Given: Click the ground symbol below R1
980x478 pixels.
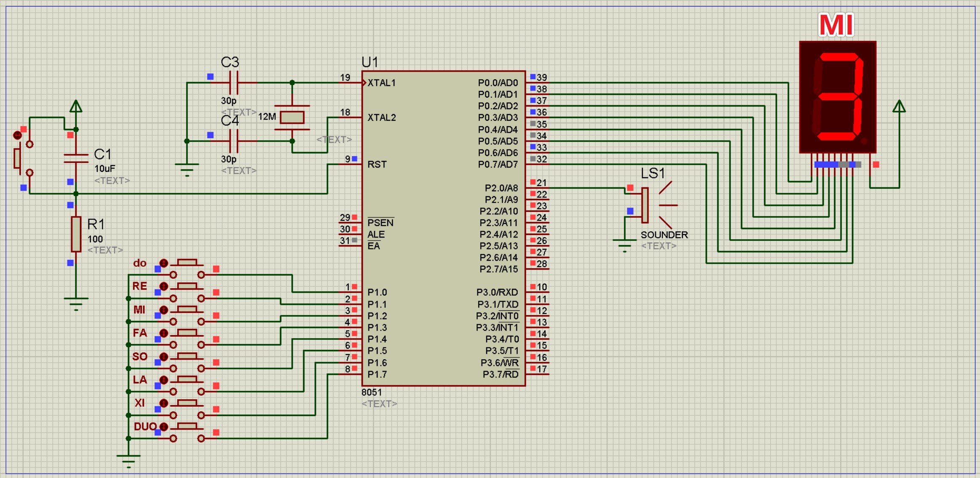Looking at the screenshot, I should click(x=76, y=302).
